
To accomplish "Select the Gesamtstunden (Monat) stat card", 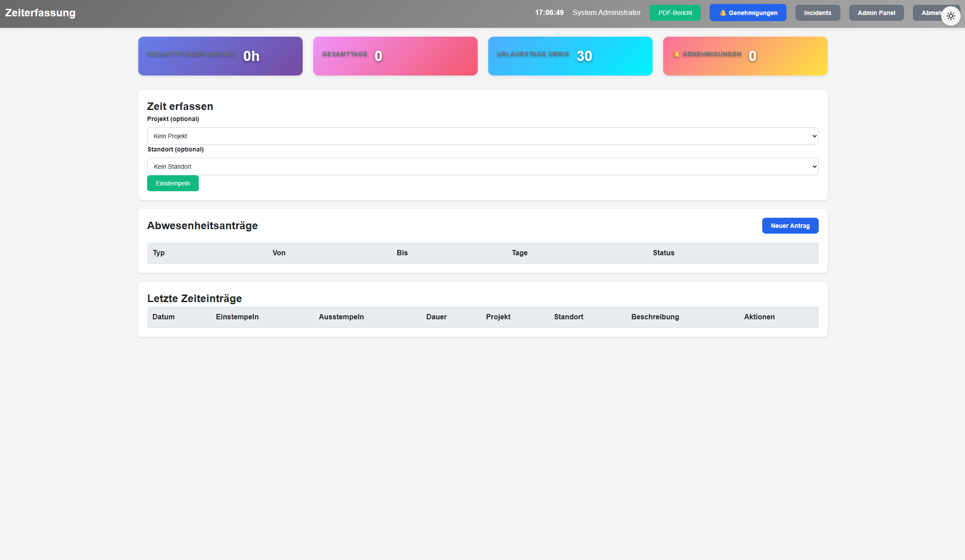I will click(220, 56).
